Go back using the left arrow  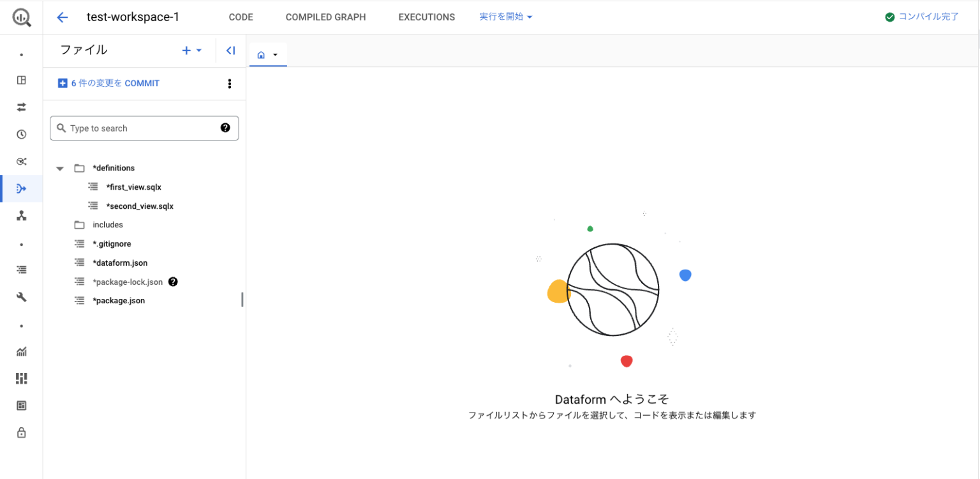click(x=62, y=17)
